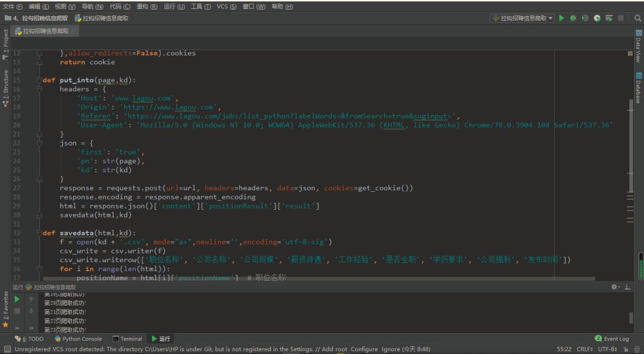Start the Debug bug icon in toolbar
This screenshot has height=354, width=644.
point(573,18)
